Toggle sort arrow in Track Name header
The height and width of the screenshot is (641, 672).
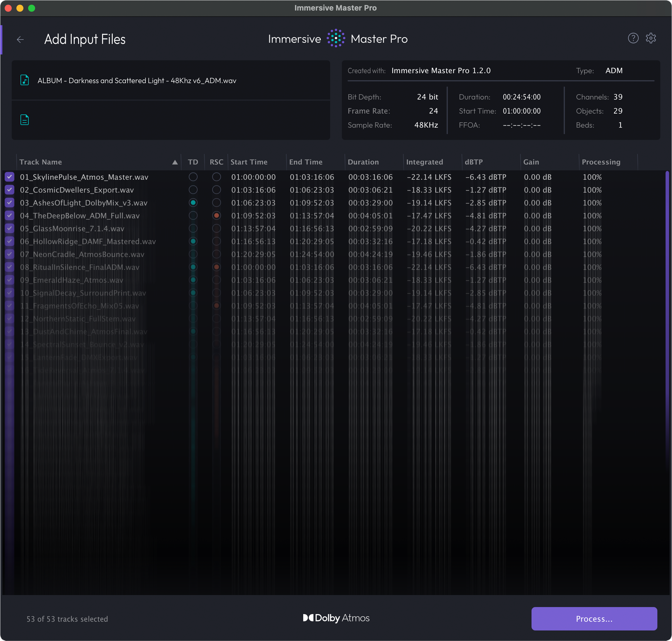pyautogui.click(x=175, y=162)
